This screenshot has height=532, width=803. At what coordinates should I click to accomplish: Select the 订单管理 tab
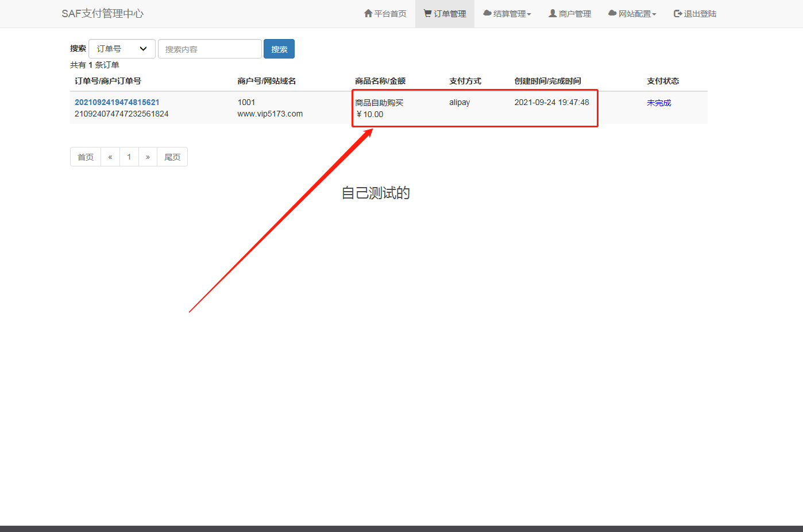445,13
